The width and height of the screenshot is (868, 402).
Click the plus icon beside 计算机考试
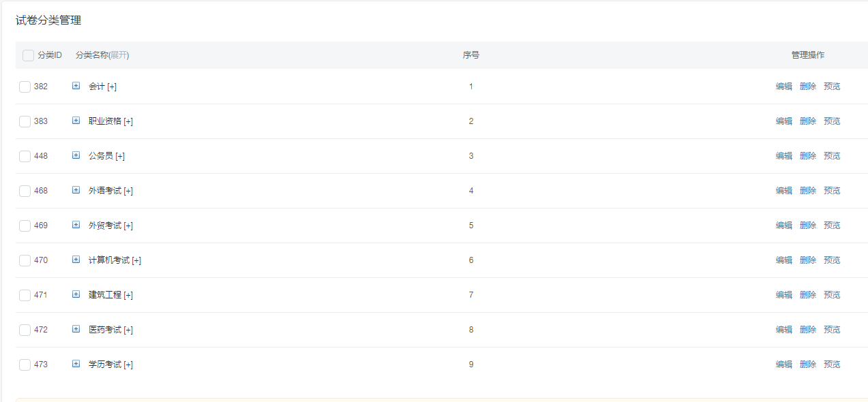click(76, 260)
